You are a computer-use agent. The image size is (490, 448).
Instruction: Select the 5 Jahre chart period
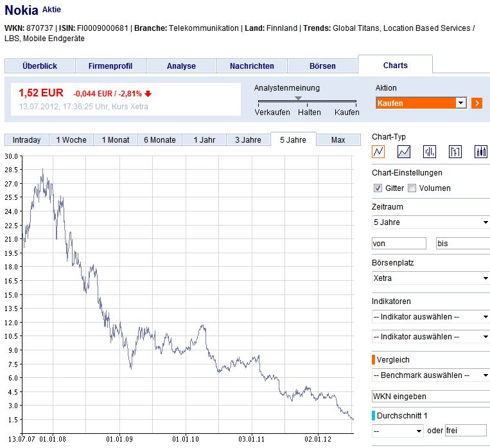tap(293, 139)
